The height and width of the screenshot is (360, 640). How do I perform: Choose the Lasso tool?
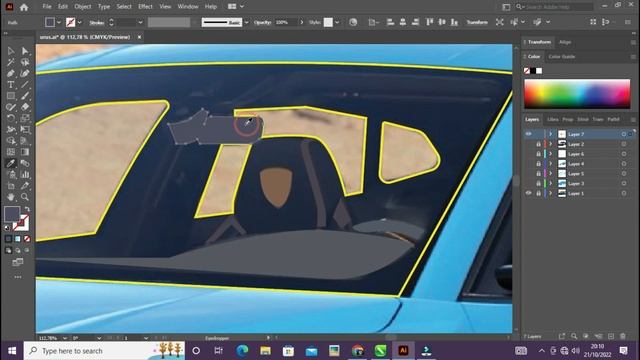[x=25, y=62]
